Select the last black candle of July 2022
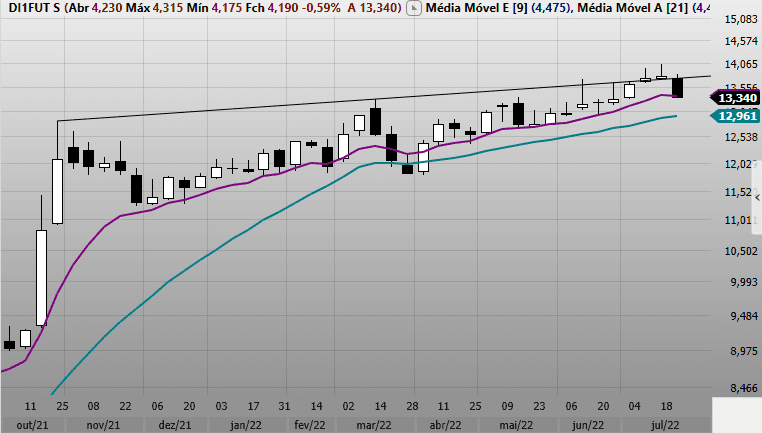This screenshot has width=762, height=433. (677, 87)
